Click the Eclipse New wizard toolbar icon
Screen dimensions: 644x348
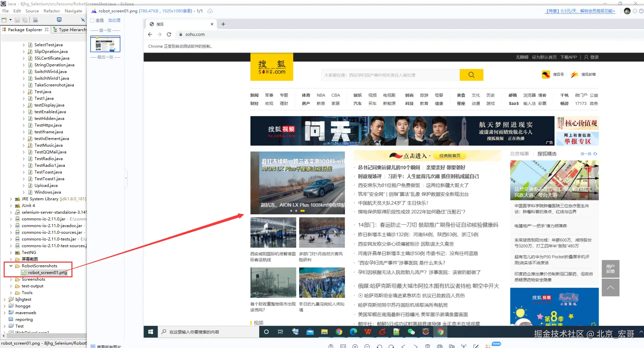coord(4,20)
